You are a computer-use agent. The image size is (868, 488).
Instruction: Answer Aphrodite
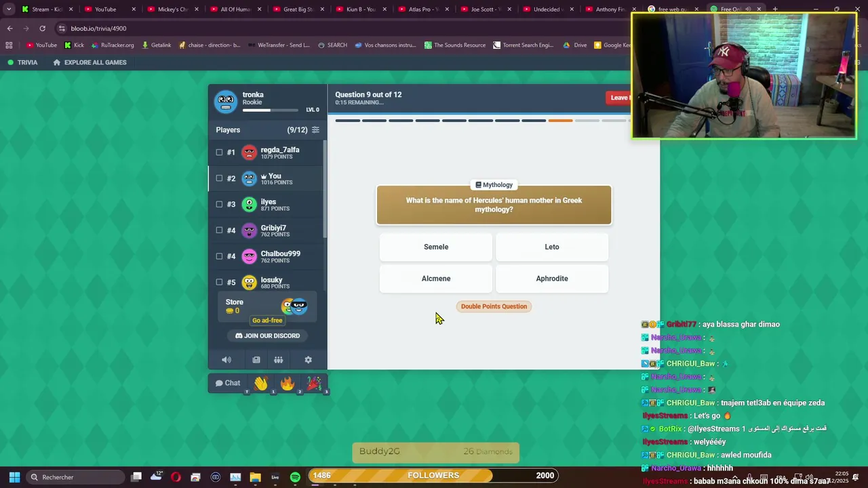pos(552,279)
